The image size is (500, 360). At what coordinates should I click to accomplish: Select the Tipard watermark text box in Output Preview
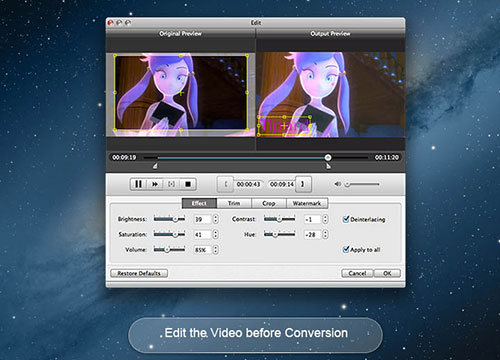point(284,126)
